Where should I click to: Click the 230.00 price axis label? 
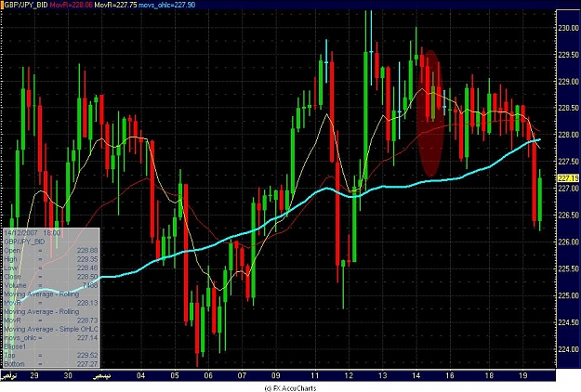click(568, 28)
